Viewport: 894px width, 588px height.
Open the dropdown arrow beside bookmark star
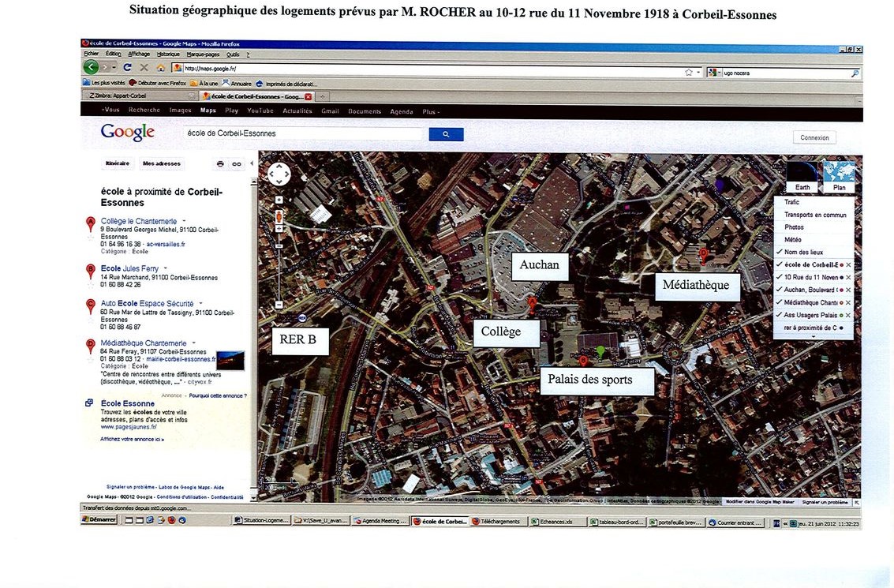coord(698,73)
